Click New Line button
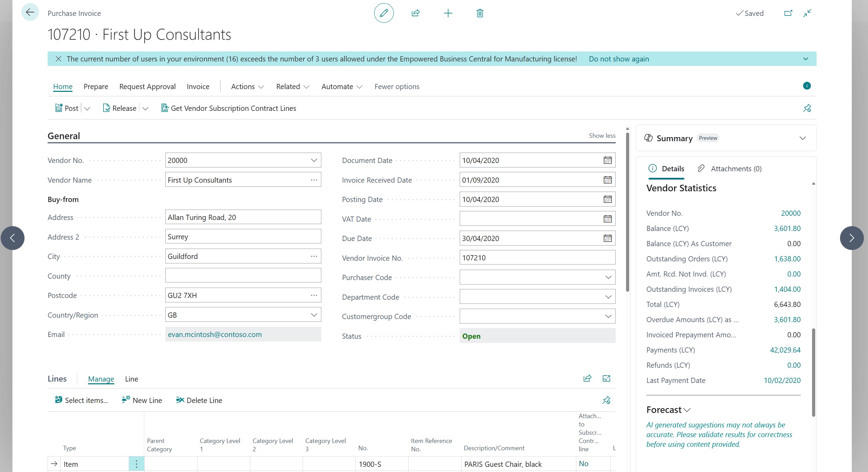This screenshot has height=472, width=868. 142,400
